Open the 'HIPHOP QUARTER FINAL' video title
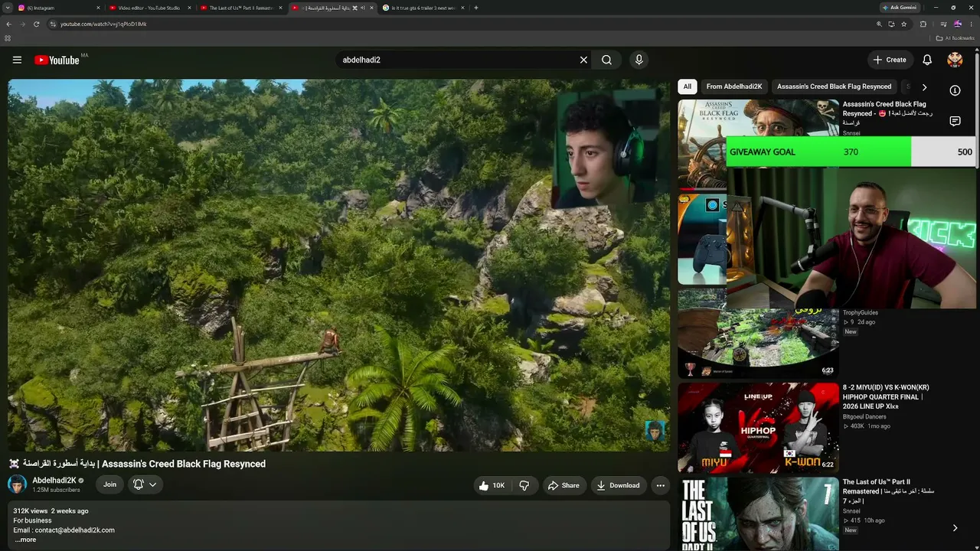980x551 pixels. [x=886, y=397]
